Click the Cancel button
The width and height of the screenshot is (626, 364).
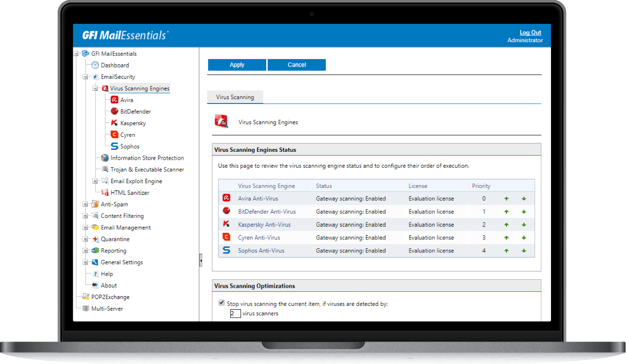297,65
